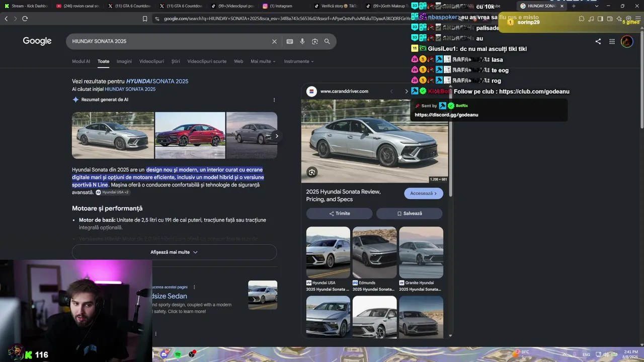The image size is (644, 362).
Task: Open the taskbar clock showing 2:41 PM
Action: [630, 354]
